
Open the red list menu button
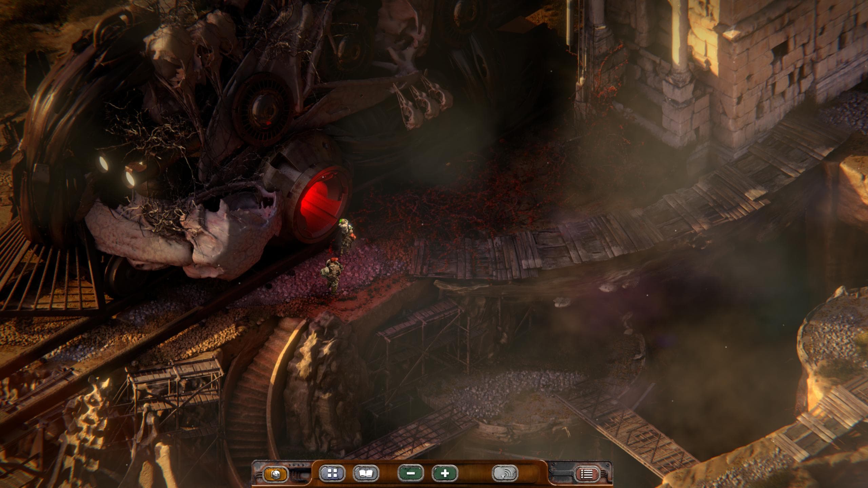(x=586, y=474)
